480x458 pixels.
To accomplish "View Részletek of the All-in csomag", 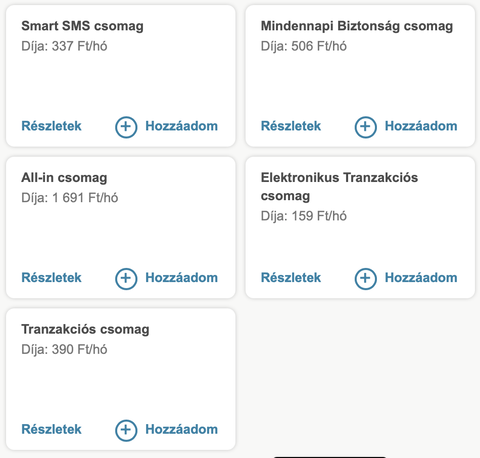I will point(51,278).
